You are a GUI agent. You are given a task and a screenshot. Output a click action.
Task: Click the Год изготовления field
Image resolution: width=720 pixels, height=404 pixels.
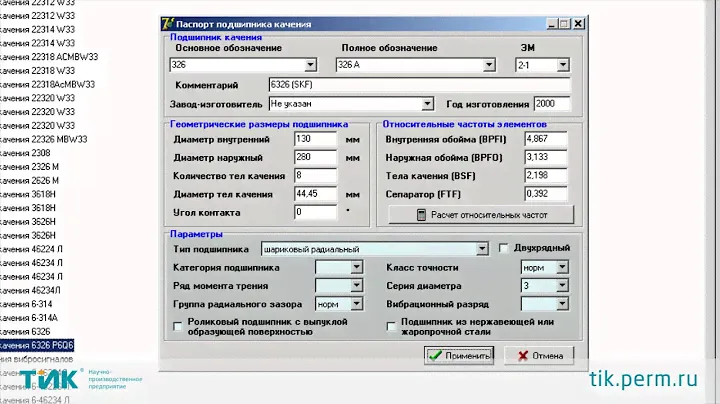point(551,103)
